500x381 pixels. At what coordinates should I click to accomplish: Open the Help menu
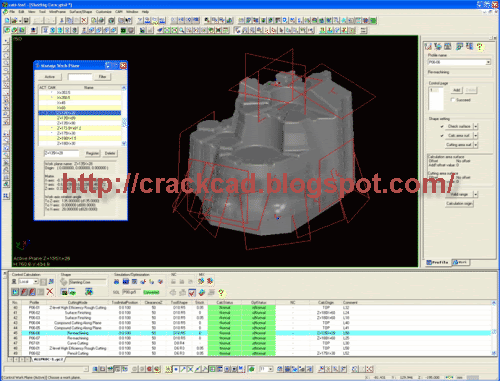pyautogui.click(x=145, y=12)
